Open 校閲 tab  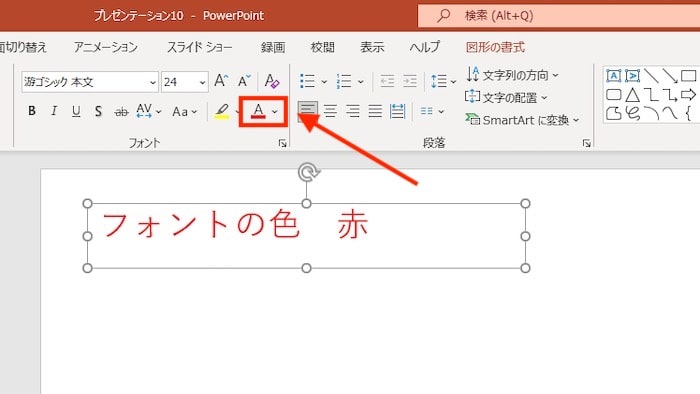click(322, 47)
